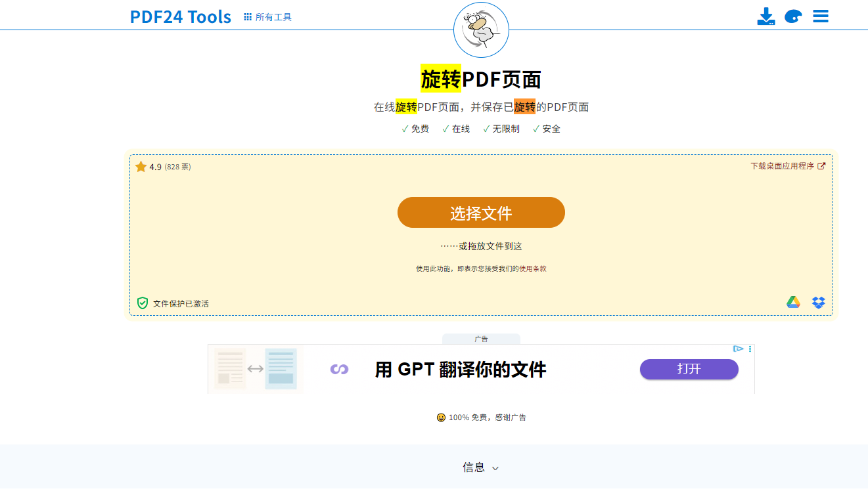Import a file from Google Drive

pos(793,303)
